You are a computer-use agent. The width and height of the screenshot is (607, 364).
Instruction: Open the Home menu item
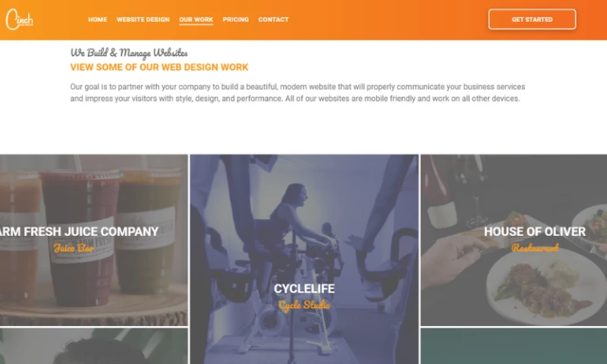[x=98, y=20]
